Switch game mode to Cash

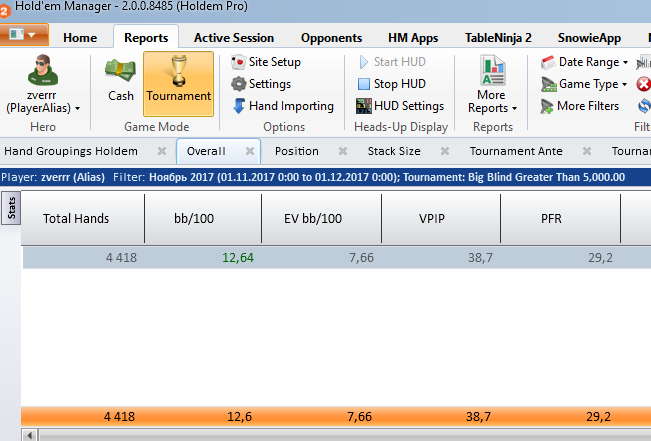pyautogui.click(x=120, y=79)
